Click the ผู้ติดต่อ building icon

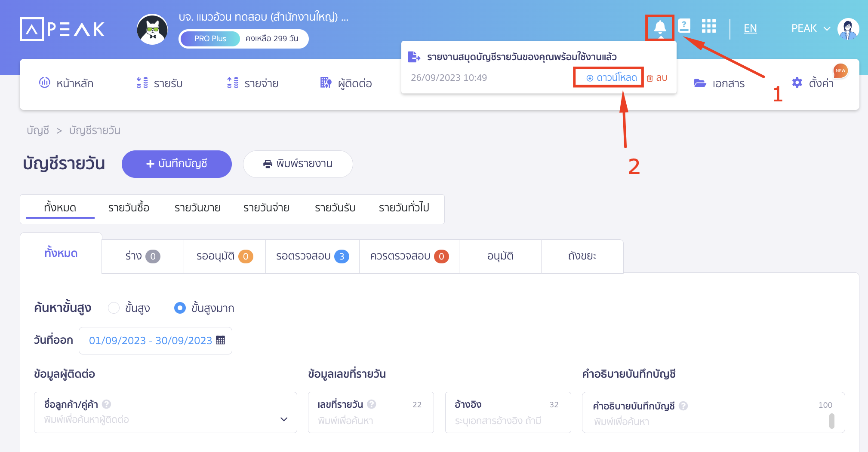pyautogui.click(x=326, y=82)
